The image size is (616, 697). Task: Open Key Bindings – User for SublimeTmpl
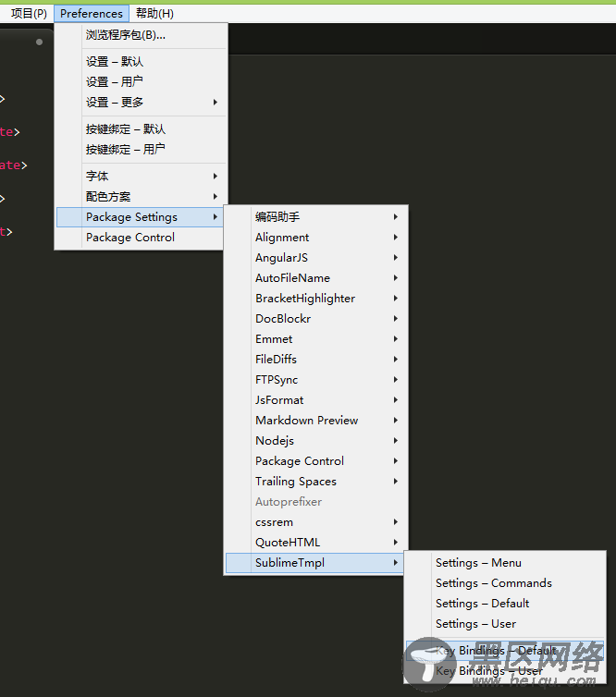pos(505,671)
